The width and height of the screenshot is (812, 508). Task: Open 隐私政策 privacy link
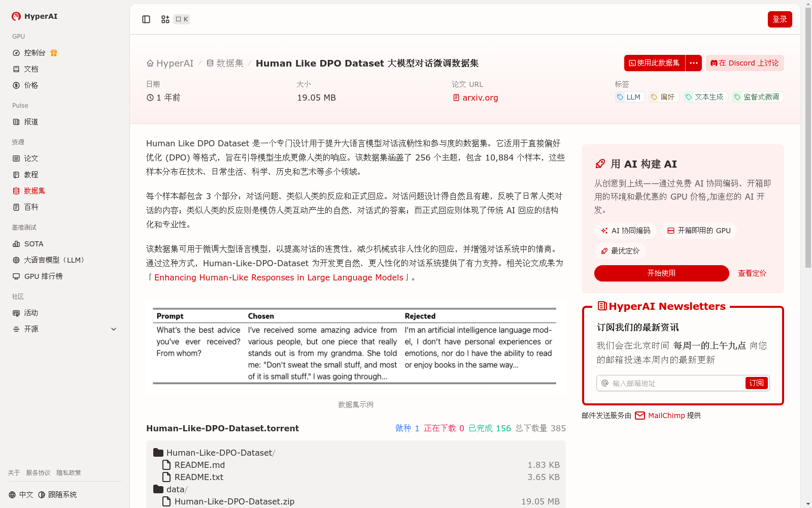tap(69, 473)
